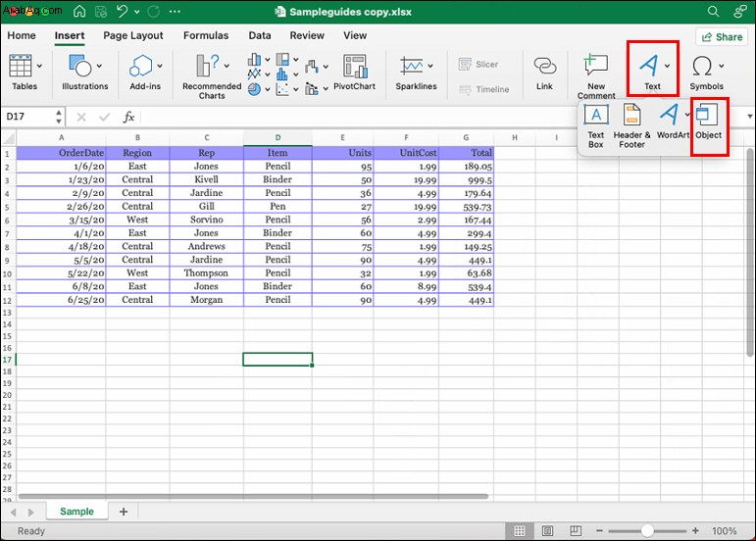Redo the last action
Image resolution: width=756 pixels, height=541 pixels.
(x=154, y=12)
